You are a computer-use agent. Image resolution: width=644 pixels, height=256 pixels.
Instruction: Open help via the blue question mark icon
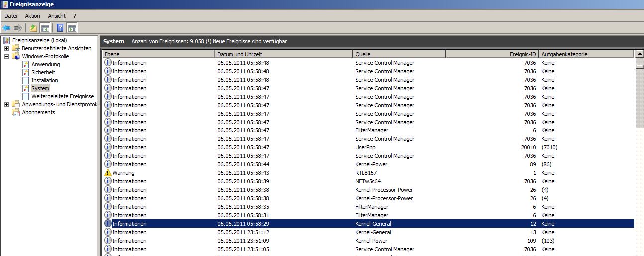[60, 28]
